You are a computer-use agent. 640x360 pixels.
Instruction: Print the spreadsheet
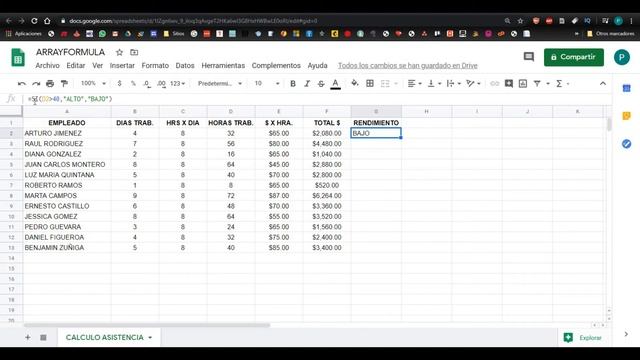pyautogui.click(x=50, y=84)
